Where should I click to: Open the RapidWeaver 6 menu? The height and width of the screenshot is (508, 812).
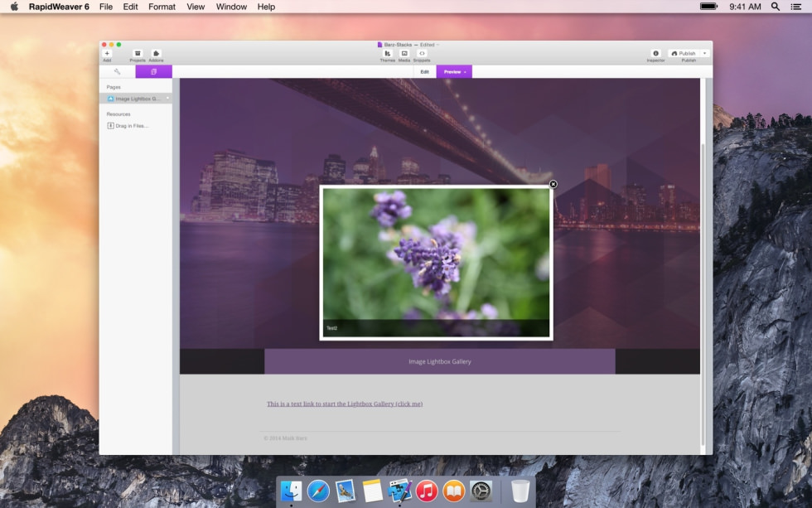59,7
